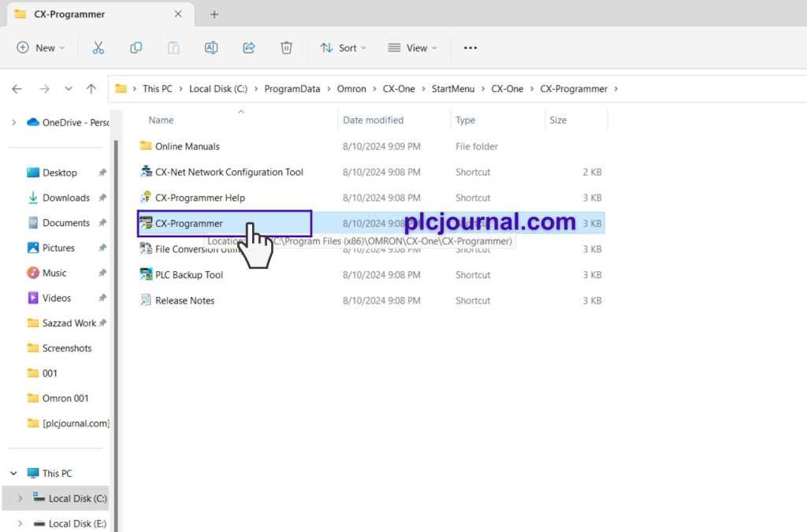The image size is (807, 532).
Task: Select the CX-Programmer shortcut row
Action: 371,223
